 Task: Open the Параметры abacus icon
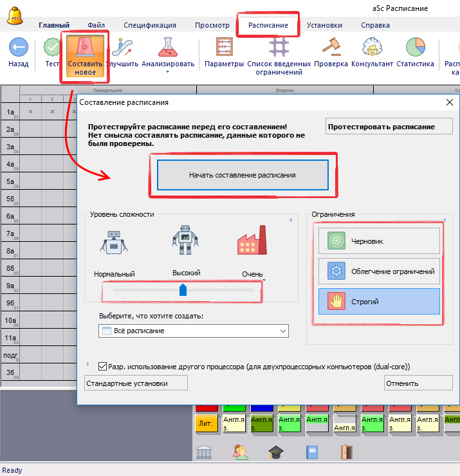225,48
